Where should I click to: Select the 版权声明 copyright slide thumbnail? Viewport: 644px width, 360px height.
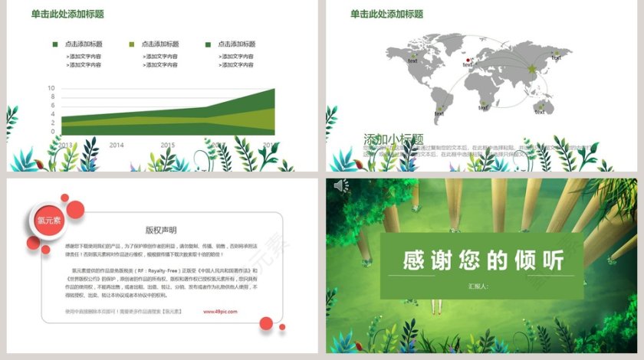pyautogui.click(x=163, y=266)
